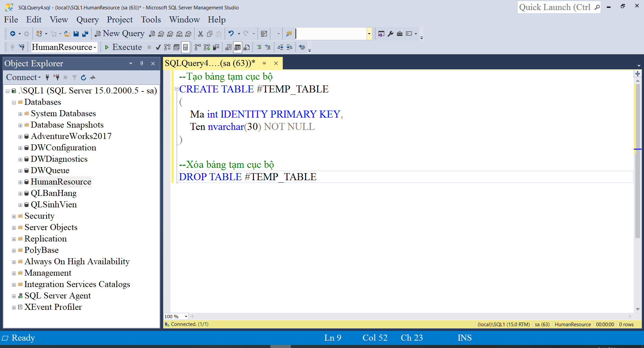Refresh the Object Explorer tree
The image size is (644, 348).
[84, 77]
